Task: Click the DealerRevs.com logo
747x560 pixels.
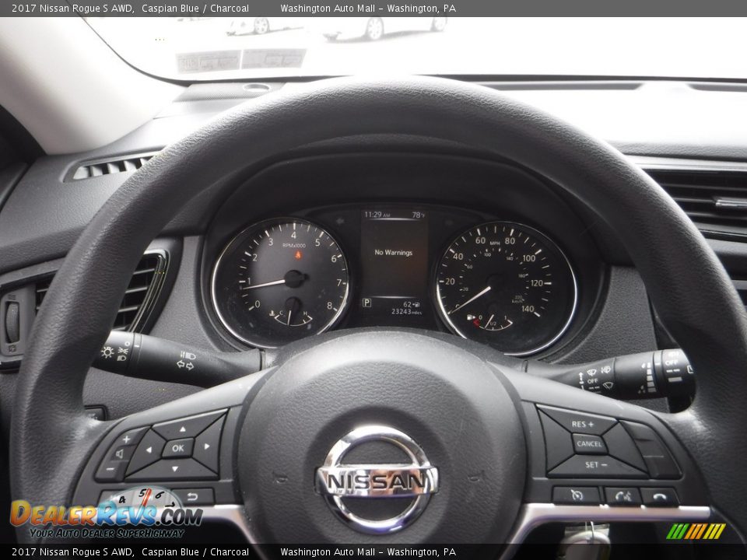Action: coord(107,513)
